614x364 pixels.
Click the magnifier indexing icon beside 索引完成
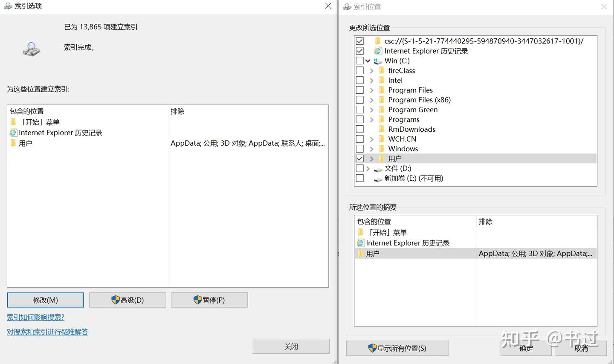(31, 49)
